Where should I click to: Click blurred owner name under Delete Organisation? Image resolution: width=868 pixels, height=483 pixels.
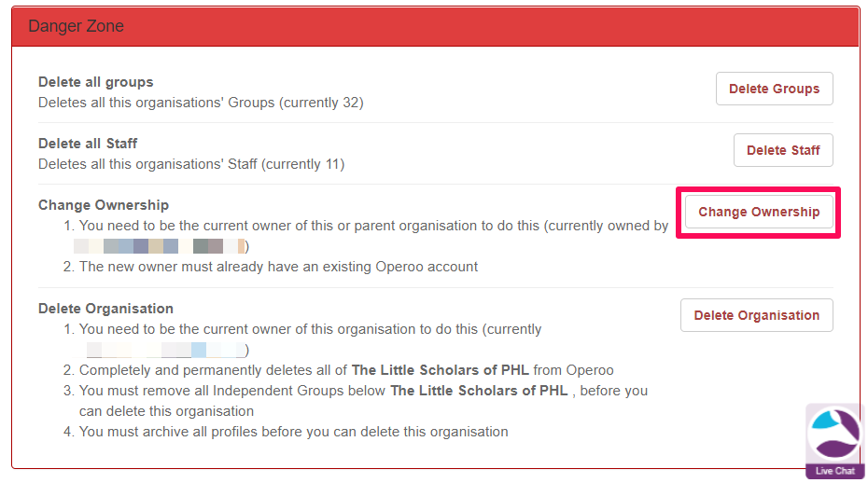coord(166,350)
